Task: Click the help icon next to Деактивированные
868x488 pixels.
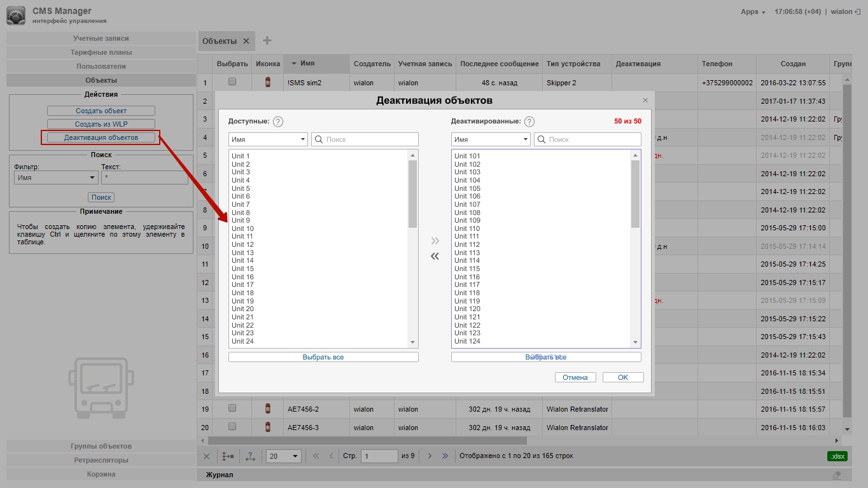Action: (x=529, y=122)
